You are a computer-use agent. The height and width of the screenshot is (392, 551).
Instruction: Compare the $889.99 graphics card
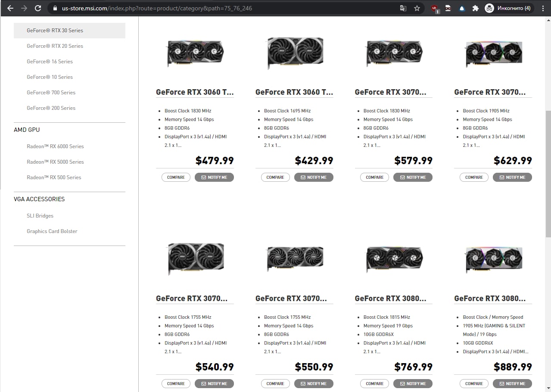[474, 384]
